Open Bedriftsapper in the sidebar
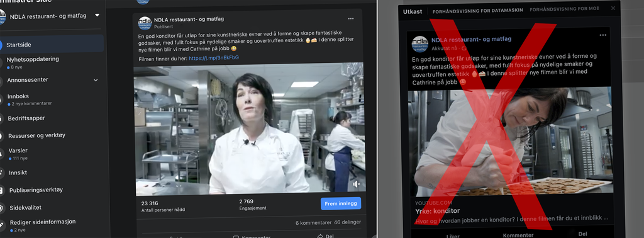This screenshot has width=644, height=238. click(26, 118)
